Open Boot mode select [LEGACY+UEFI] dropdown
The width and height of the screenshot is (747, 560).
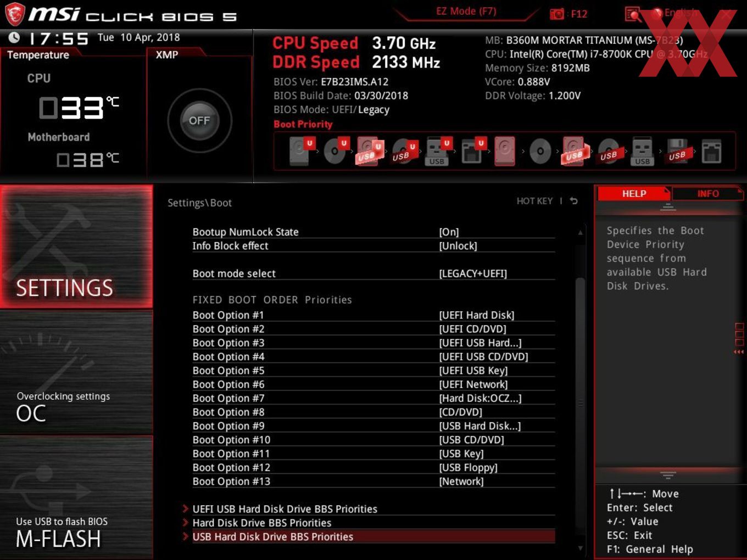473,273
